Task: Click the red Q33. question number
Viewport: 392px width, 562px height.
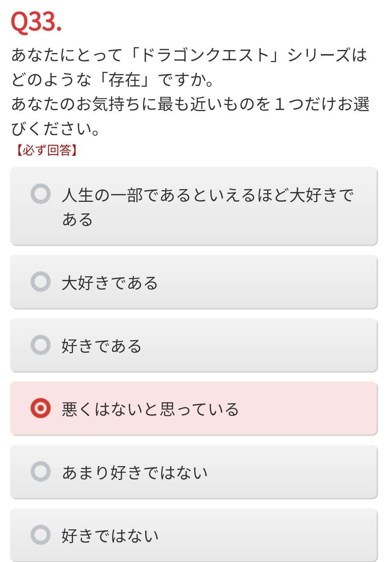Action: coord(36,23)
